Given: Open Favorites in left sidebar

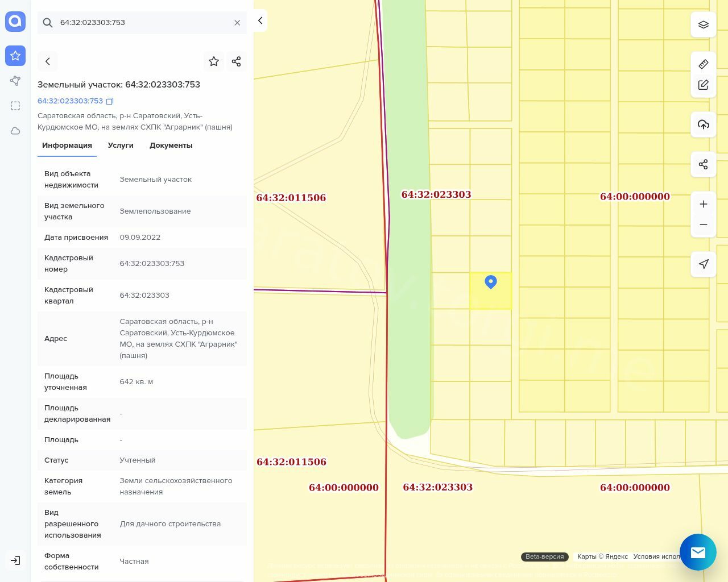Looking at the screenshot, I should [x=15, y=56].
